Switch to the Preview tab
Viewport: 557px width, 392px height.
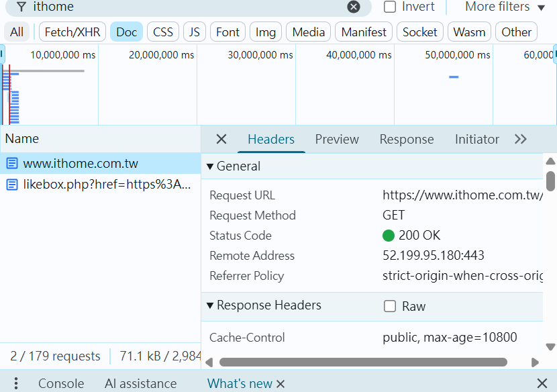[337, 140]
